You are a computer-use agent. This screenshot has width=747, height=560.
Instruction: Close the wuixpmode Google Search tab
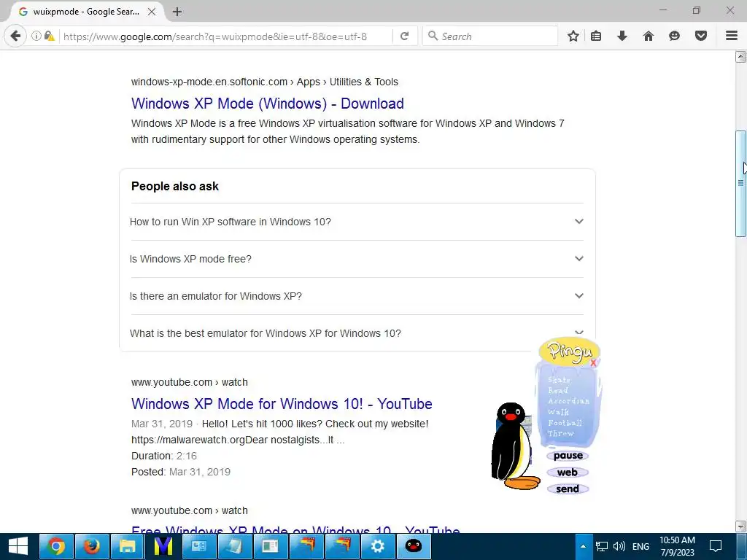click(x=152, y=12)
